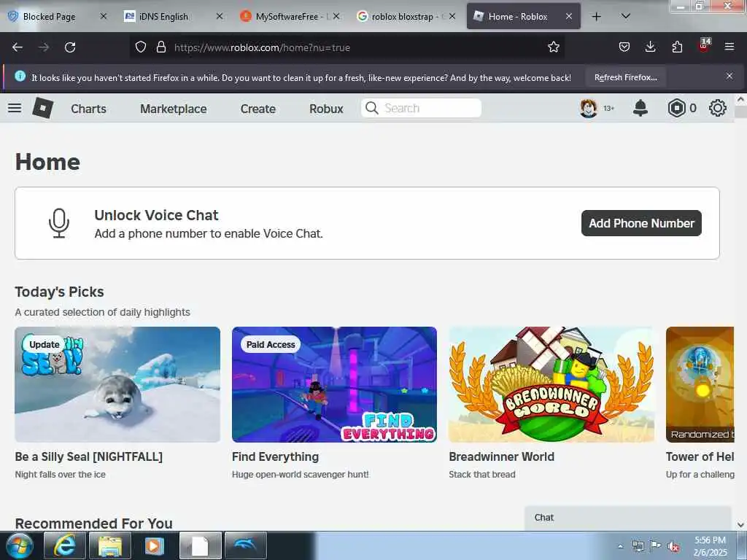Select the Breadwinner World thumbnail
747x560 pixels.
pyautogui.click(x=551, y=384)
